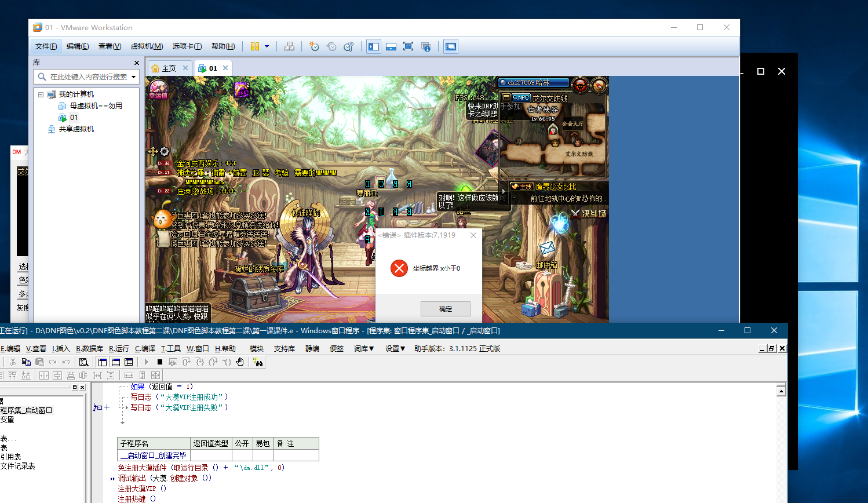Viewport: 868px width, 503px height.
Task: Open the snapshot manager wrench icon
Action: pos(349,46)
